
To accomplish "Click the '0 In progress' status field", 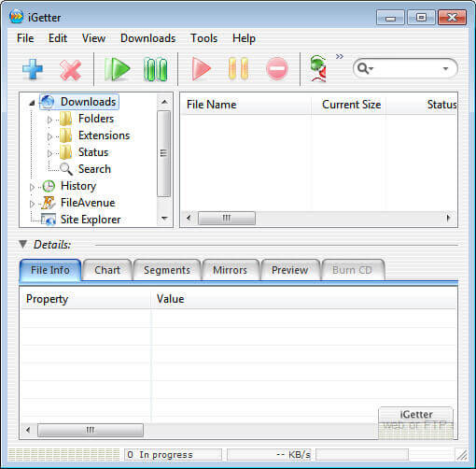I will point(173,455).
